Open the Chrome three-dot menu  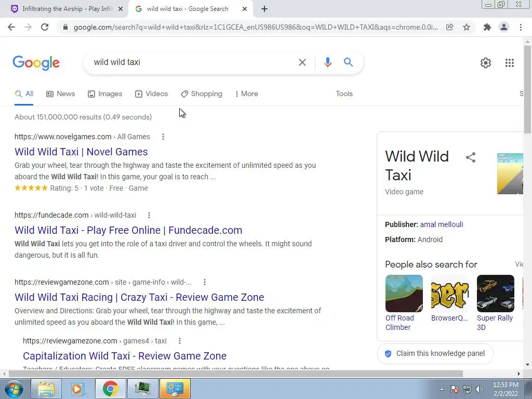pyautogui.click(x=521, y=27)
